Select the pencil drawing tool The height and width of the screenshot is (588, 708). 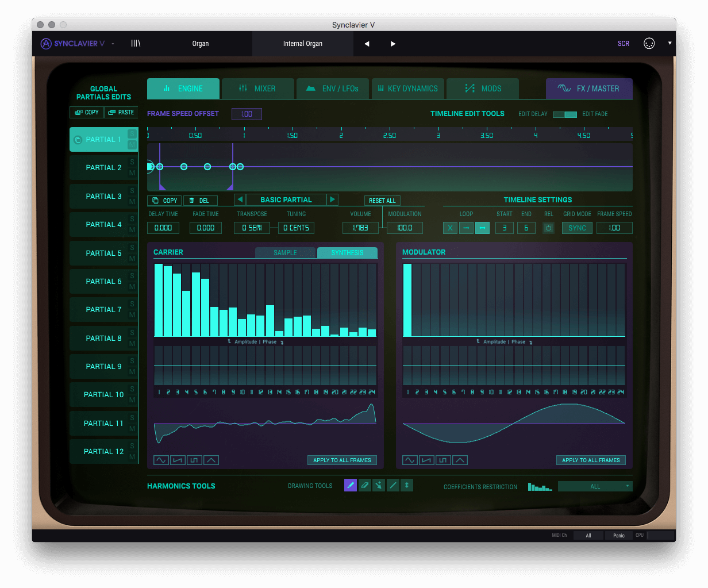point(351,485)
